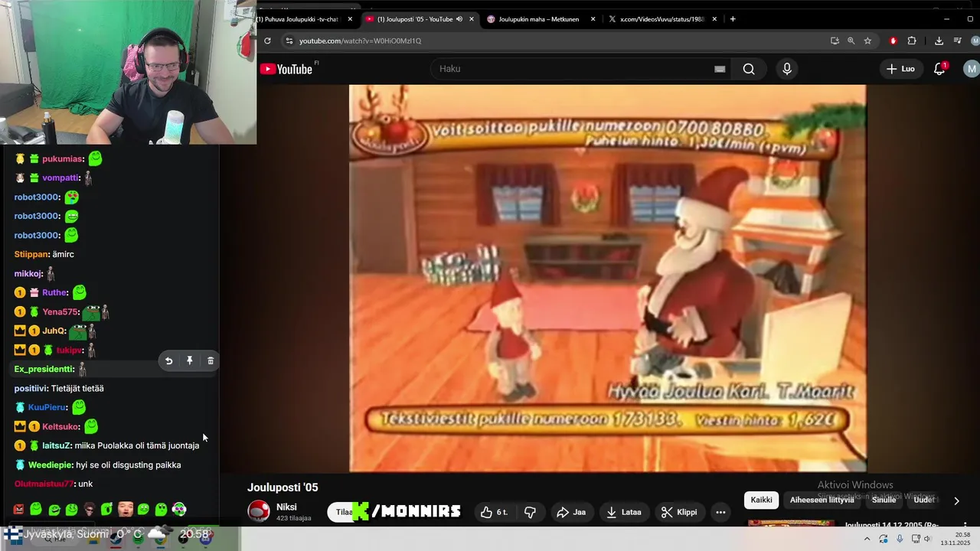
Task: Click username laitsuZ in chat
Action: (56, 445)
